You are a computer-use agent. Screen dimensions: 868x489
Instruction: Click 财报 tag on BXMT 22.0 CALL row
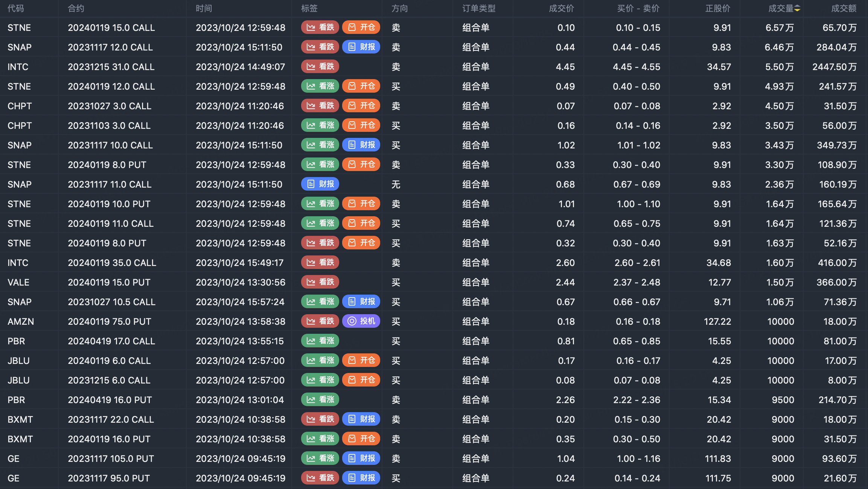point(361,419)
